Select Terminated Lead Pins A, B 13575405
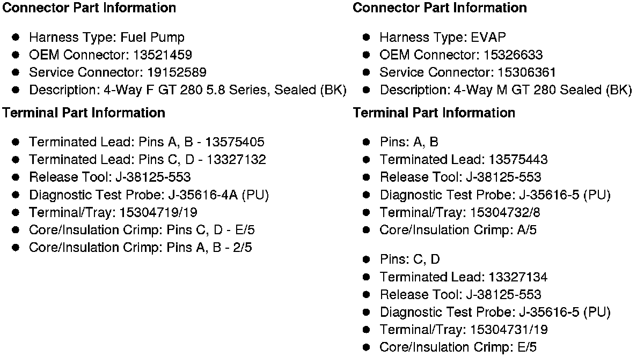Screen dimensions: 644x357 (x=147, y=142)
